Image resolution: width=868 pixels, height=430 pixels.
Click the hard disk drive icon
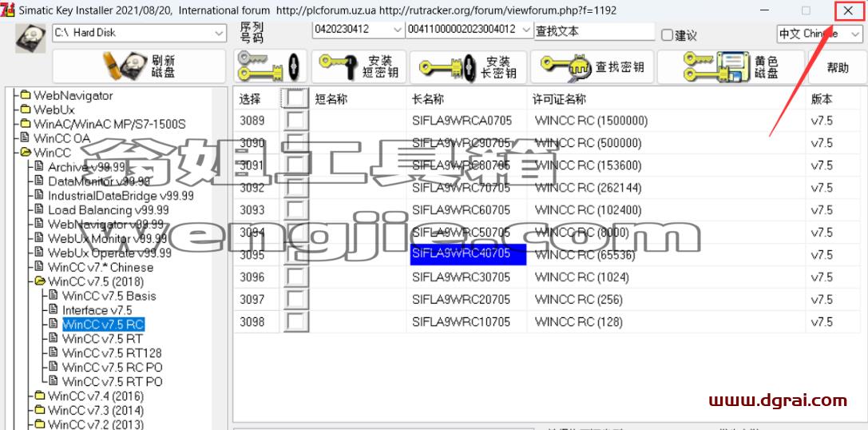(30, 39)
